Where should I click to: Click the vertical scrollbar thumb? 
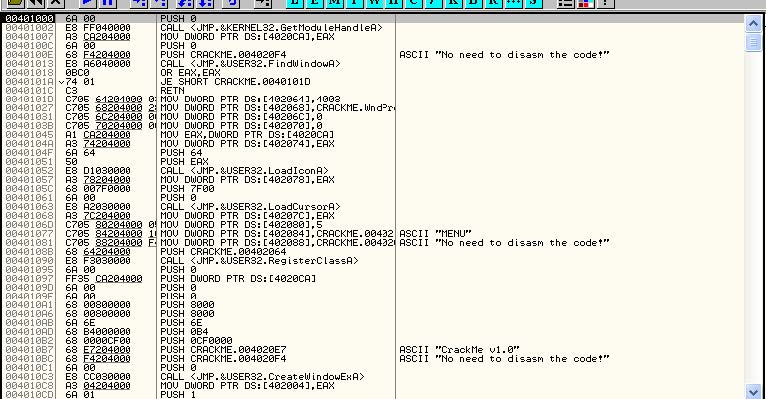pyautogui.click(x=753, y=42)
